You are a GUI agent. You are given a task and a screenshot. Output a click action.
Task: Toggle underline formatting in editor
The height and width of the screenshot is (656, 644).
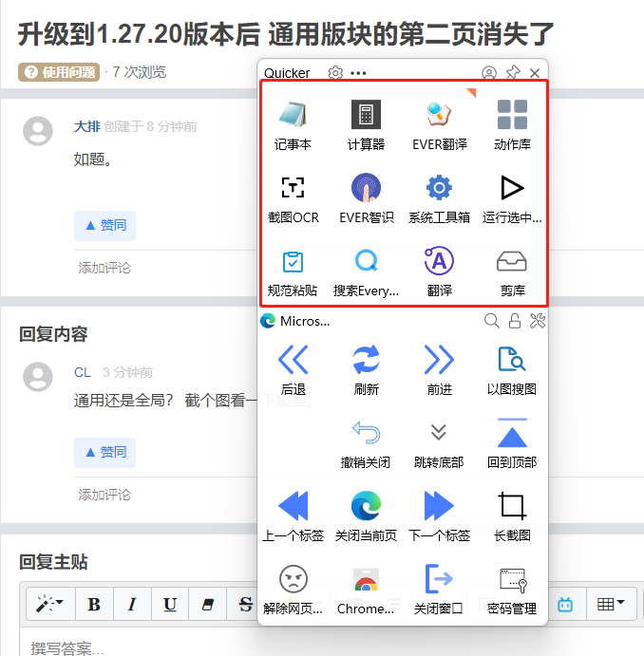click(170, 604)
